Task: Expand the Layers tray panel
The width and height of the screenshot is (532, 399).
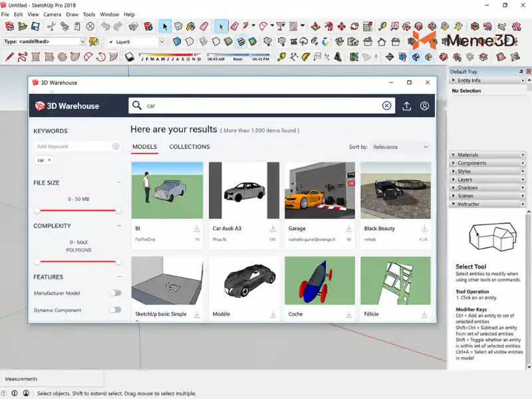Action: (x=487, y=180)
